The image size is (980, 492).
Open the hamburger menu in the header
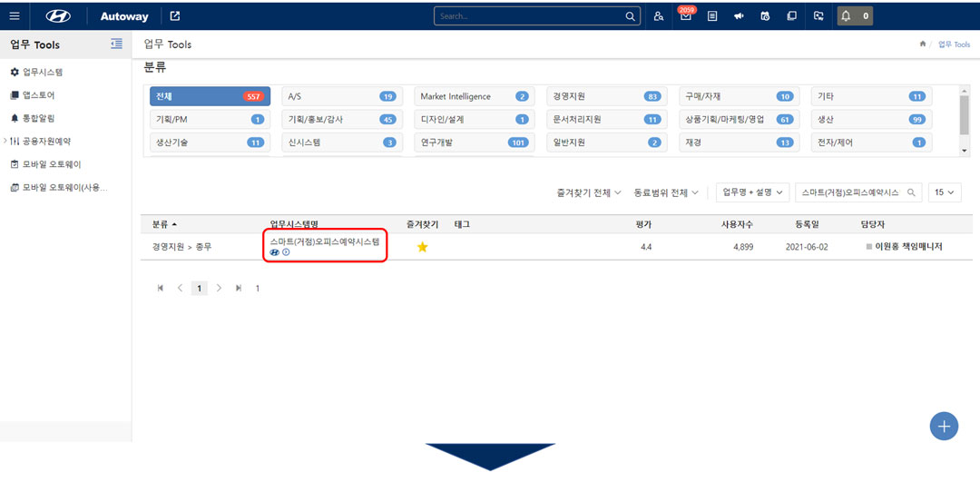15,16
